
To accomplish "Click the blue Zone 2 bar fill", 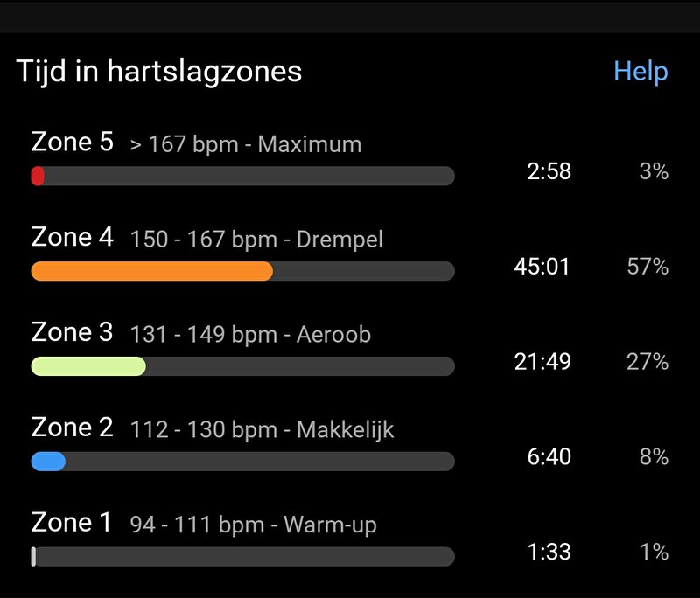I will point(48,462).
